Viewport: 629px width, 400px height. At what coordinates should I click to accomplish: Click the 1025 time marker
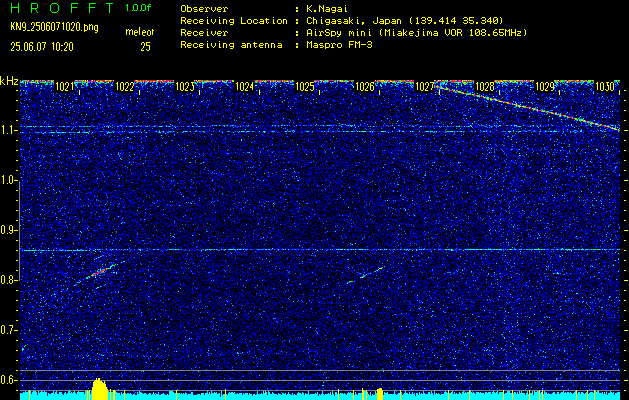(x=304, y=87)
